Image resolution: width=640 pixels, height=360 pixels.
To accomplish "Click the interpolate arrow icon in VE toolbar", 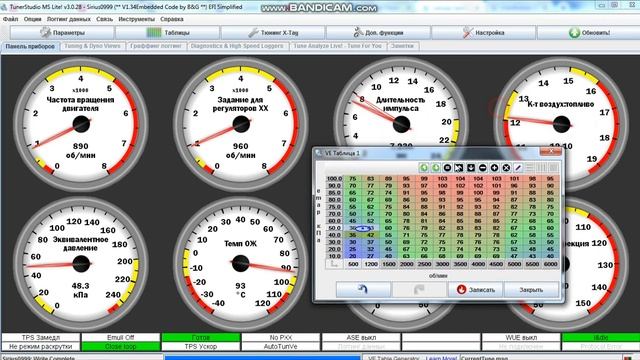I will point(459,168).
